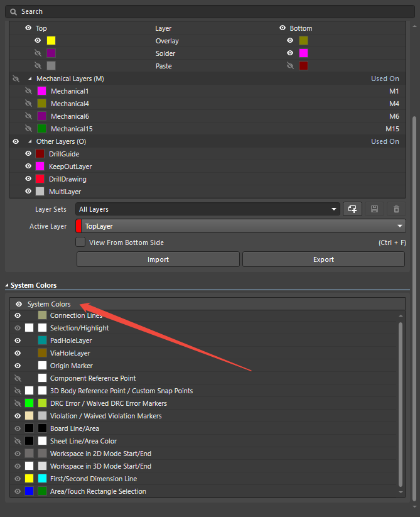The height and width of the screenshot is (517, 420).
Task: Show the Mechanical4 layer
Action: tap(28, 104)
